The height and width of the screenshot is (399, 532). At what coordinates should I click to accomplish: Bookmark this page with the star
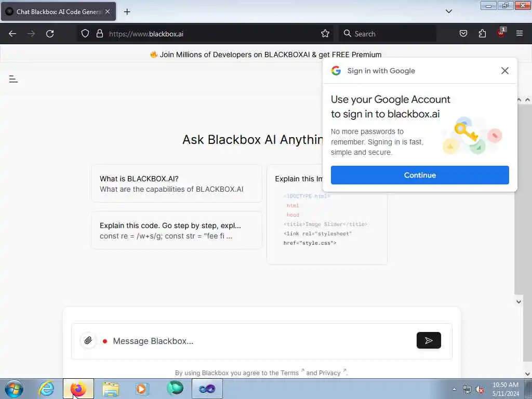[x=325, y=34]
